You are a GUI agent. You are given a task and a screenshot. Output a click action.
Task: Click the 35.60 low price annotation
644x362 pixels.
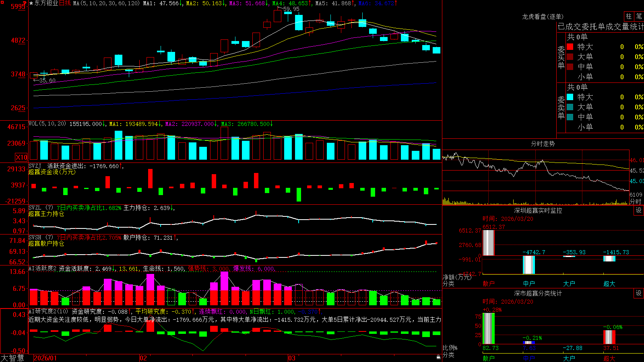tap(47, 80)
